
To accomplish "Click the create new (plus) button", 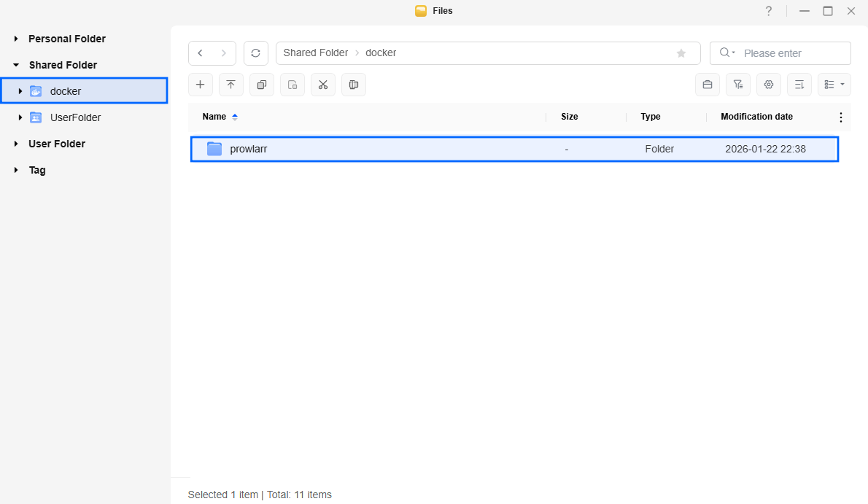I will [x=201, y=85].
